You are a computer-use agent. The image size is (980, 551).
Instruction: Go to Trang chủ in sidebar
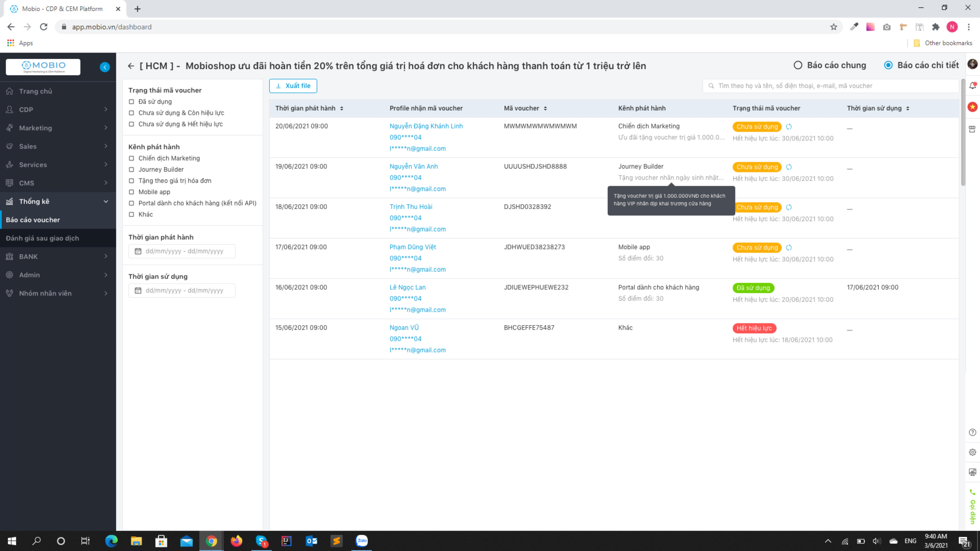pyautogui.click(x=58, y=91)
